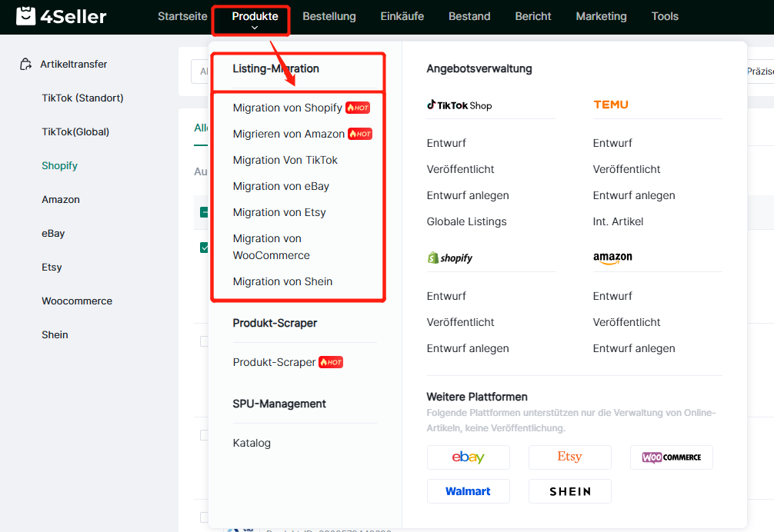The width and height of the screenshot is (774, 532).
Task: Select Migration von Shein
Action: [282, 281]
